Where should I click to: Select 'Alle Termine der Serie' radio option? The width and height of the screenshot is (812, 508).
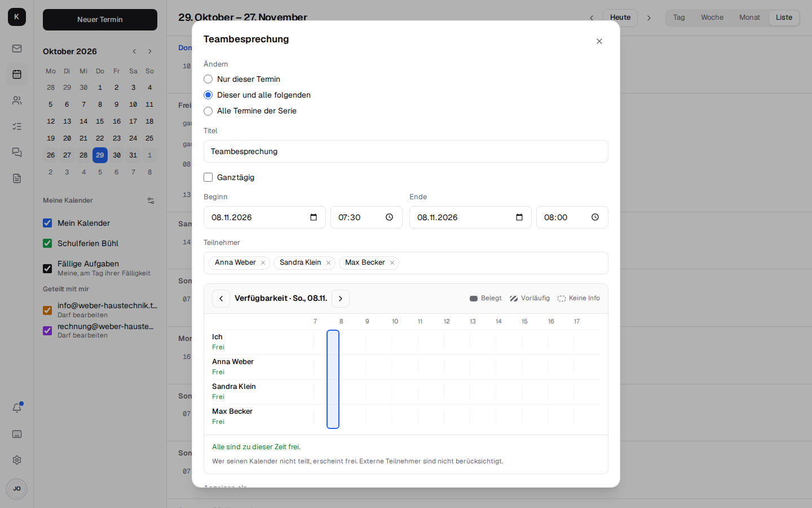(208, 111)
